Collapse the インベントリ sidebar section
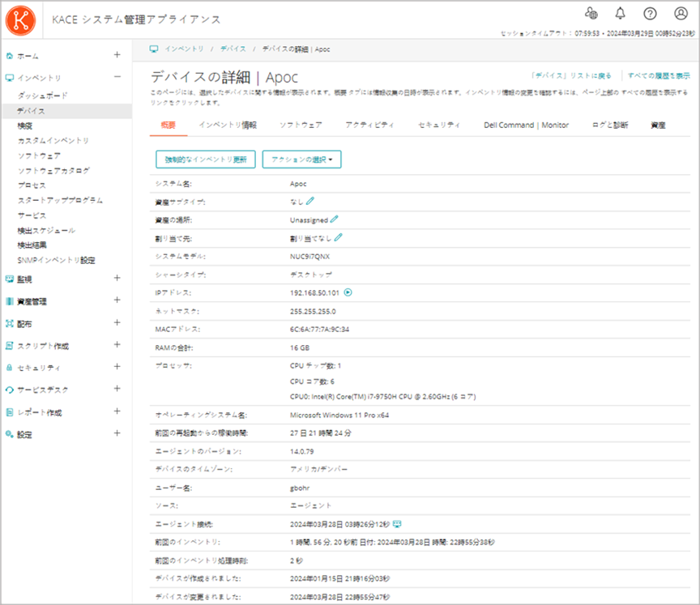Image resolution: width=700 pixels, height=605 pixels. tap(117, 77)
